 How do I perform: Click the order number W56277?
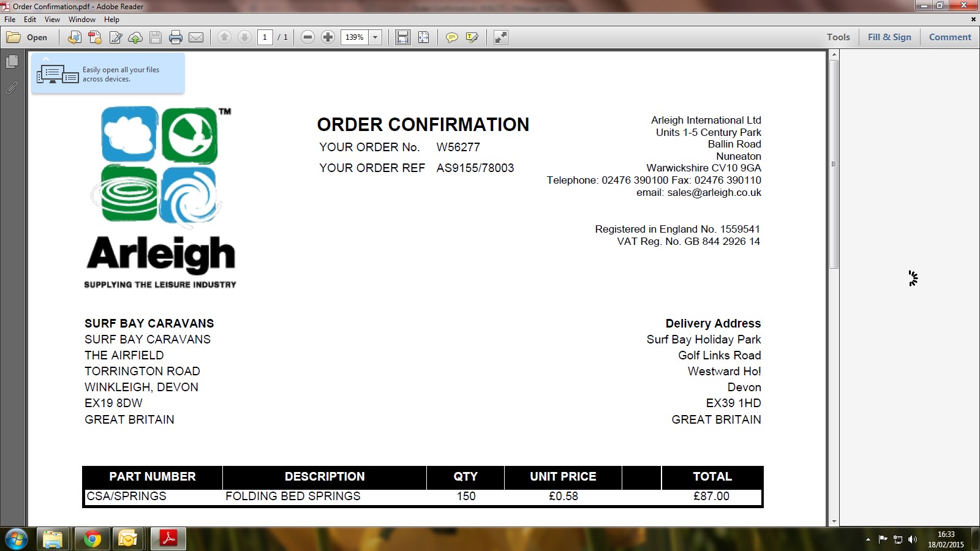click(x=458, y=147)
